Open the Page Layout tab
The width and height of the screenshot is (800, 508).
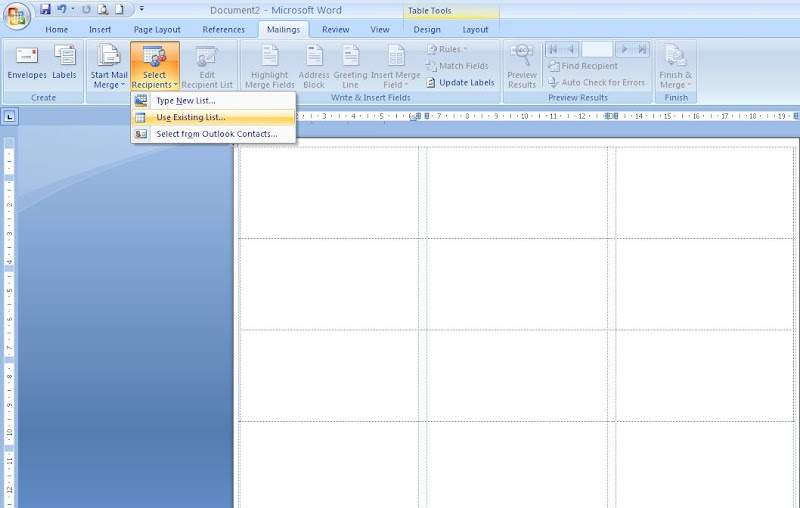(157, 30)
